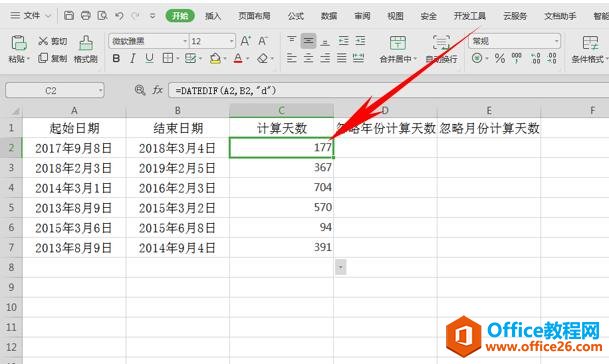609x364 pixels.
Task: Align text to the top
Action: pos(291,40)
